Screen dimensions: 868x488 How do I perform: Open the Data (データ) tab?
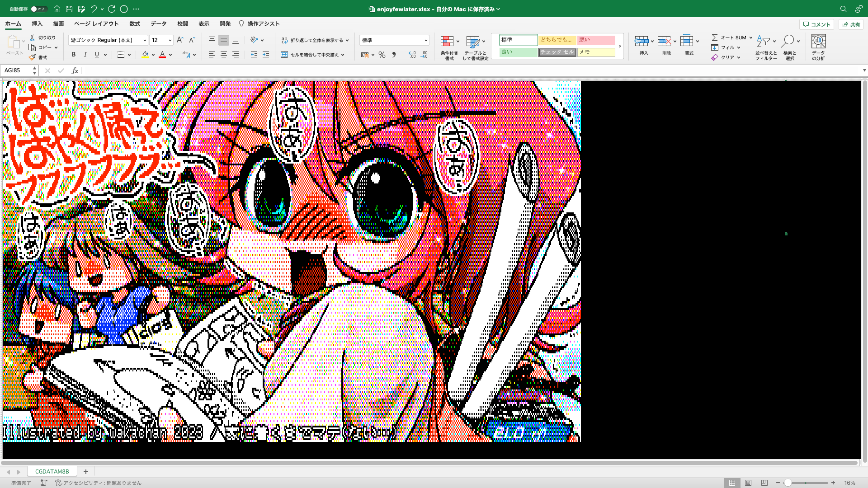(159, 23)
